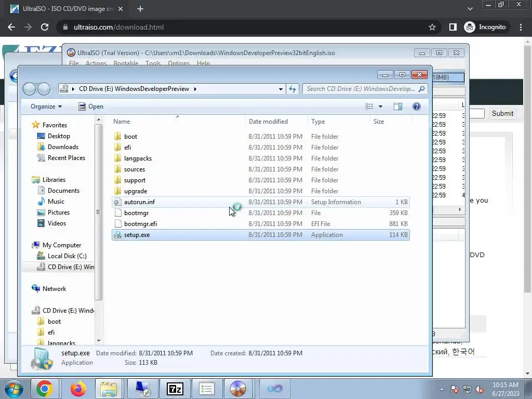Open address bar history dropdown
This screenshot has width=532, height=399.
281,89
